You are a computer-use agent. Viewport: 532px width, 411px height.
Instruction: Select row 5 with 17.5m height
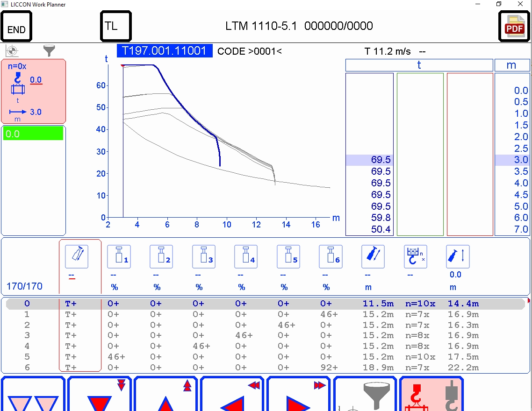[x=266, y=357]
